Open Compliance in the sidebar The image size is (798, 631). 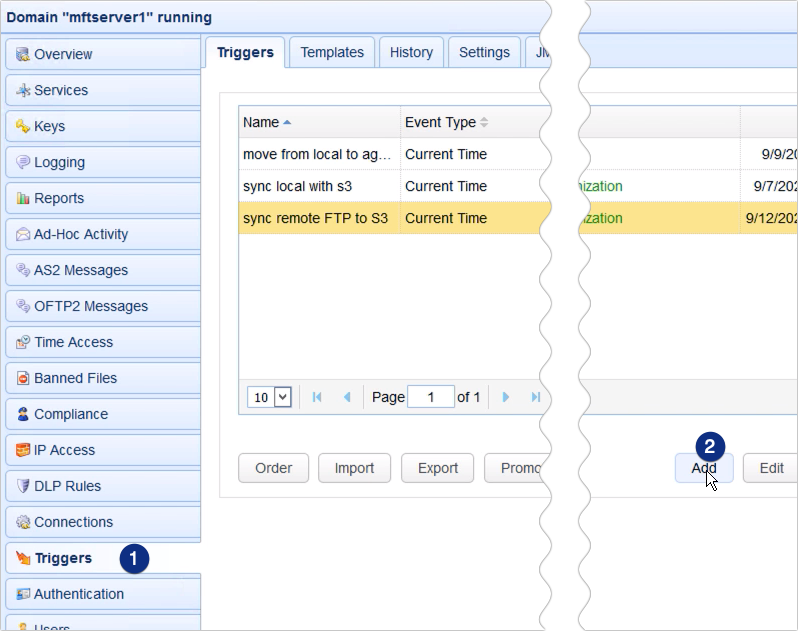point(103,414)
